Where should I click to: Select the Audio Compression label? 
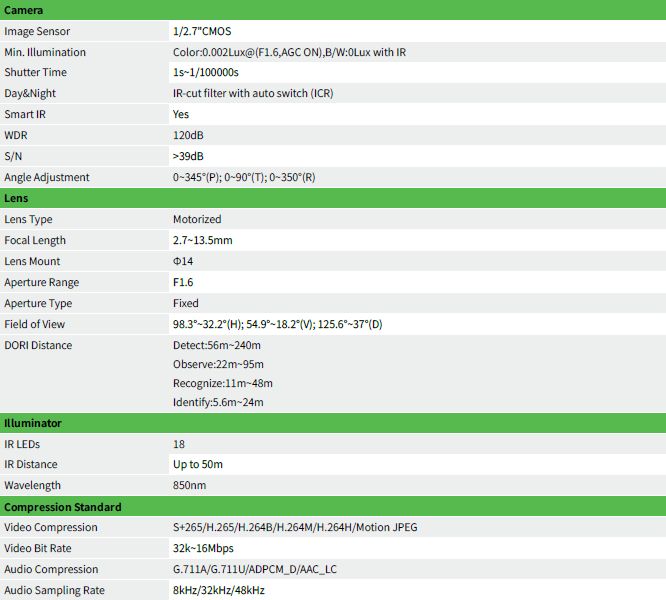pos(51,569)
